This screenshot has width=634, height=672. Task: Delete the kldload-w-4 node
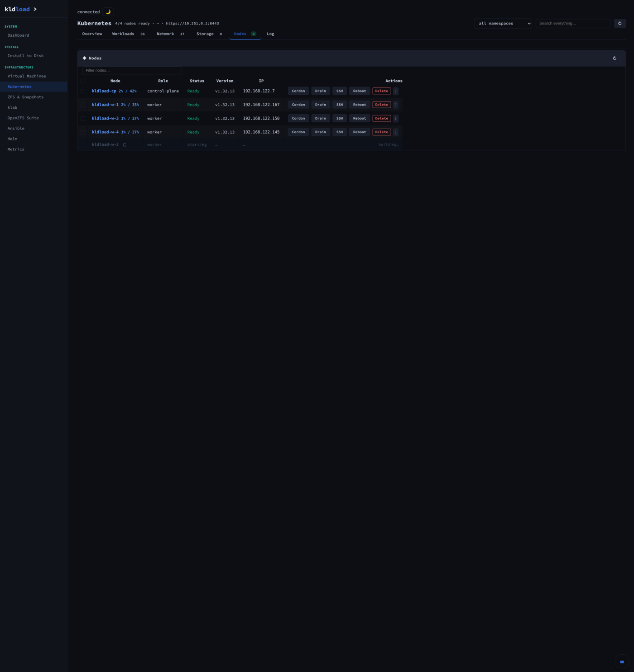[x=382, y=132]
